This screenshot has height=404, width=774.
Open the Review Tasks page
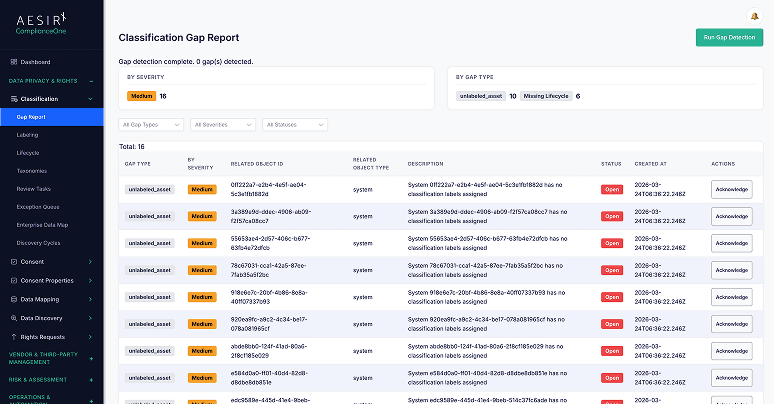34,189
